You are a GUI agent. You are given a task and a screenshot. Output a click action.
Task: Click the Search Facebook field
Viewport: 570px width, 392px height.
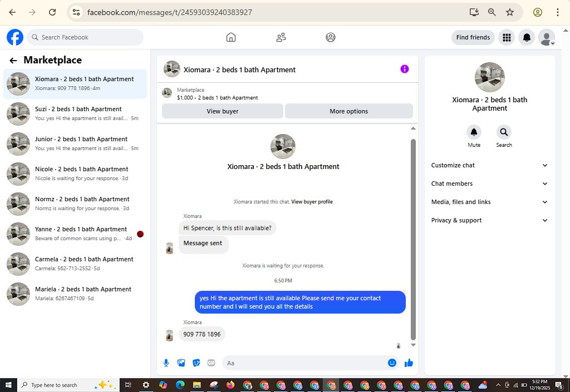point(85,37)
